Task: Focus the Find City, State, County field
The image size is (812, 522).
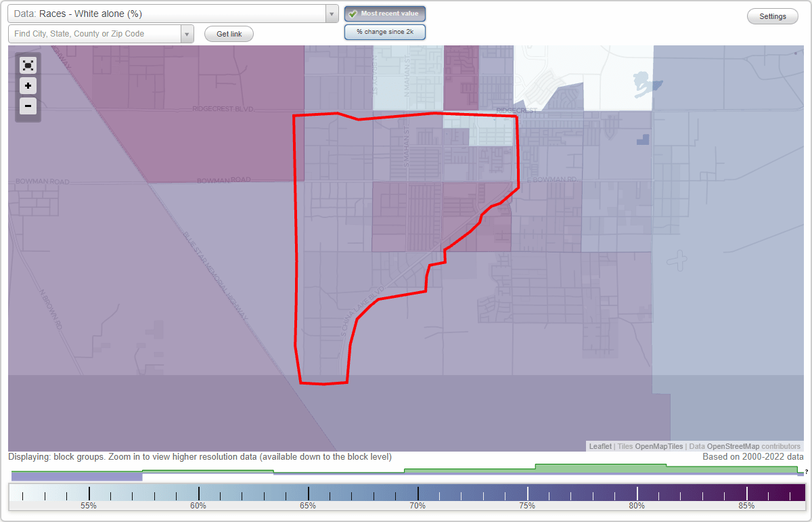Action: pos(95,34)
